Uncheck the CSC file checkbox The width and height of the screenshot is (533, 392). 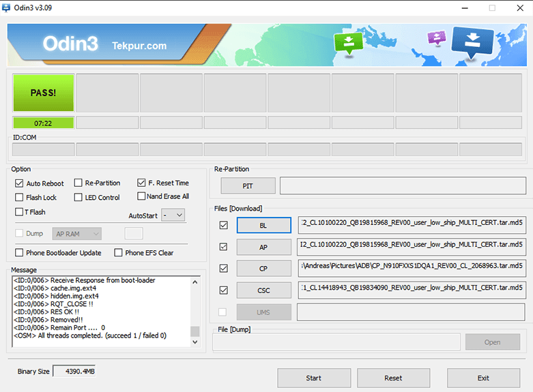[x=224, y=290]
